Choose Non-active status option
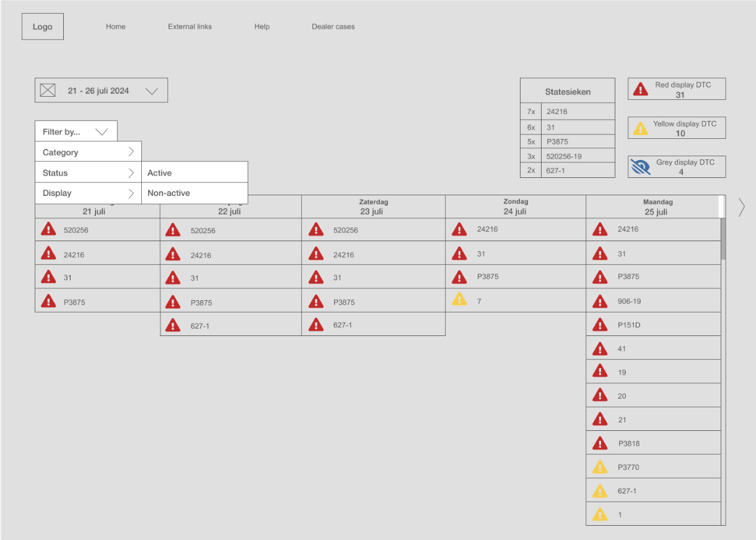The height and width of the screenshot is (540, 756). (195, 193)
